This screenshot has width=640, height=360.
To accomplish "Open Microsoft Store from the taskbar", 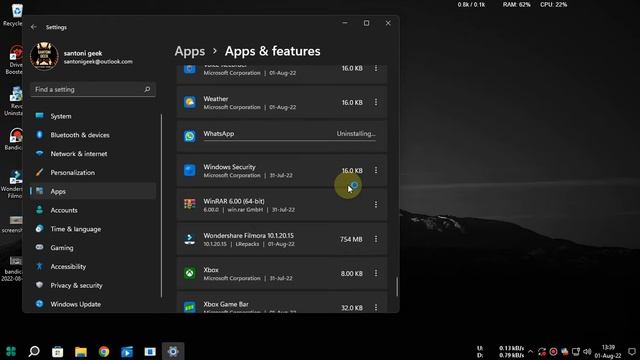I will [x=58, y=351].
